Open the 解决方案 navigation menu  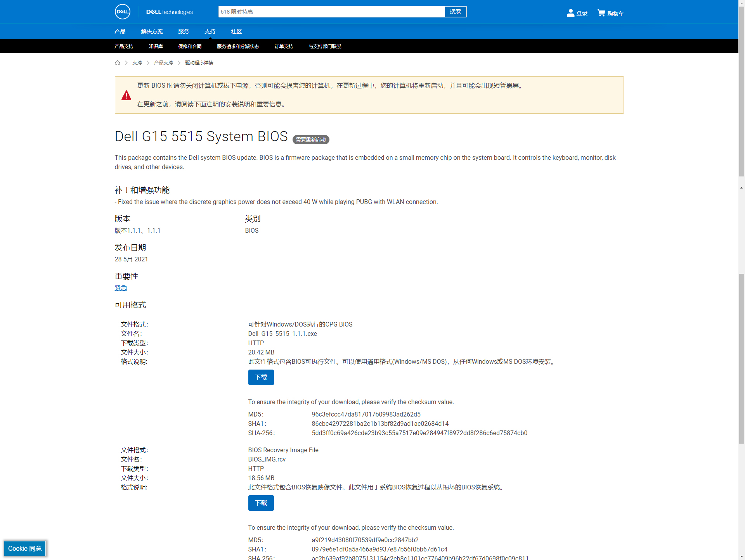point(152,31)
